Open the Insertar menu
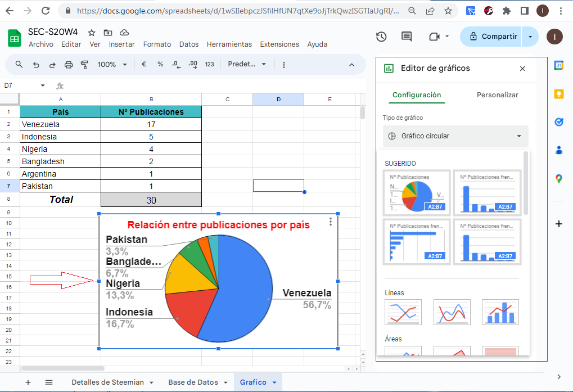Screen dimensions: 573x392 pyautogui.click(x=121, y=44)
